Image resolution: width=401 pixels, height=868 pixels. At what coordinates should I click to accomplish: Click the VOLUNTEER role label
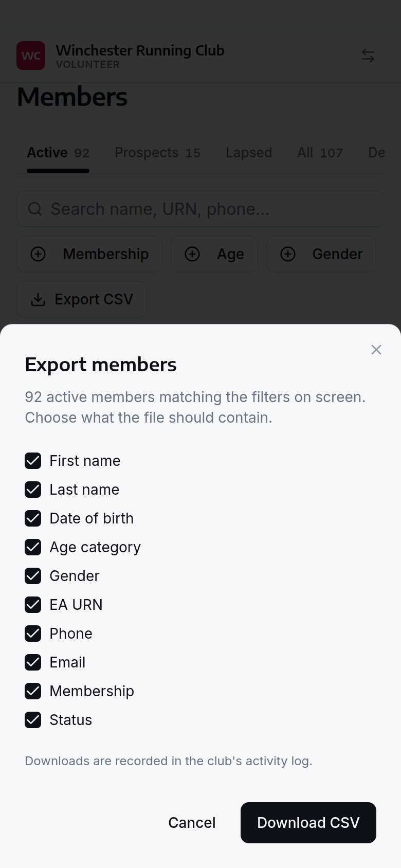[88, 64]
